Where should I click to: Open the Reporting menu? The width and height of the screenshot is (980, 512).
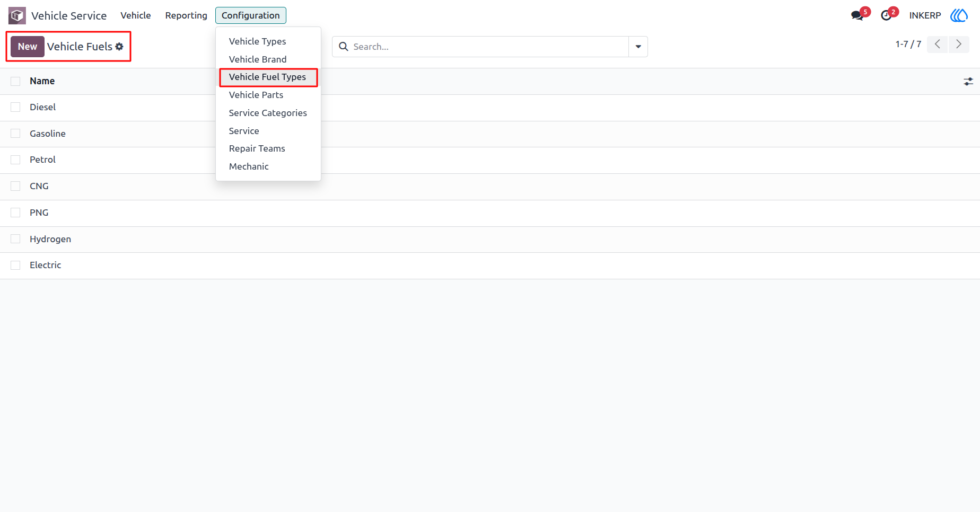coord(186,15)
